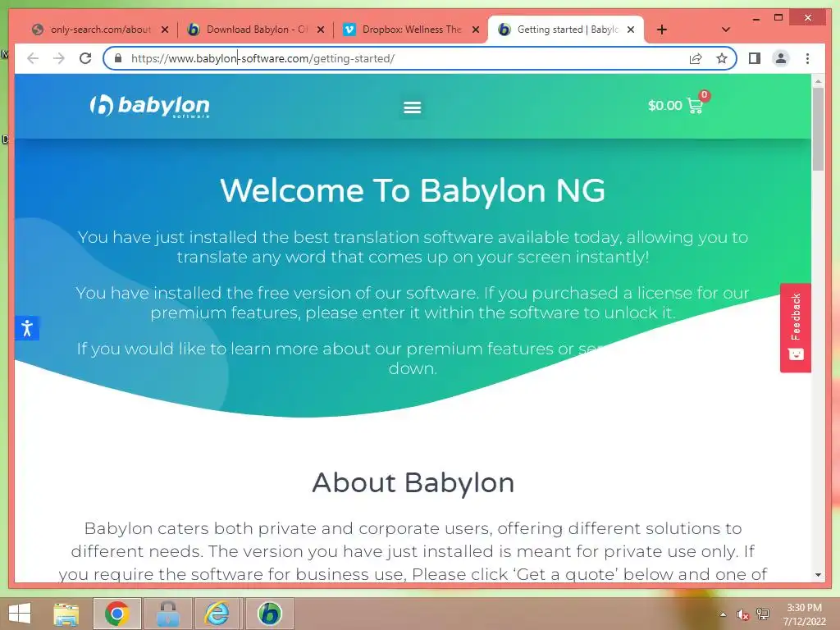This screenshot has height=630, width=840.
Task: Expand the tab search dropdown
Action: (x=726, y=30)
